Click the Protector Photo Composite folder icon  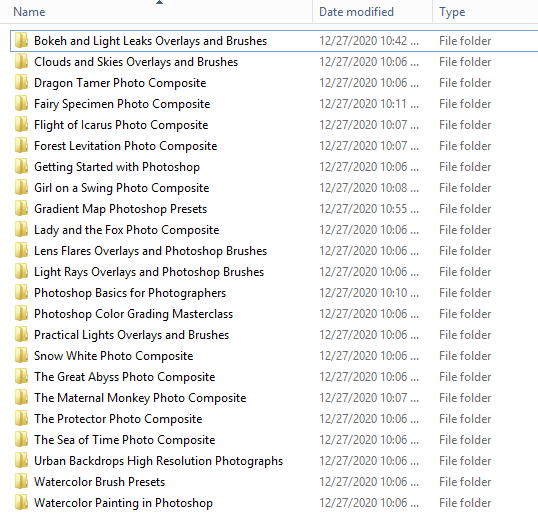click(21, 418)
